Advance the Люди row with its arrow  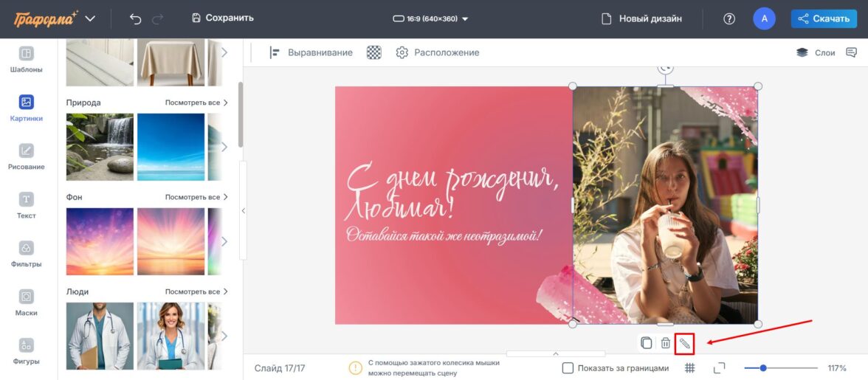tap(224, 336)
